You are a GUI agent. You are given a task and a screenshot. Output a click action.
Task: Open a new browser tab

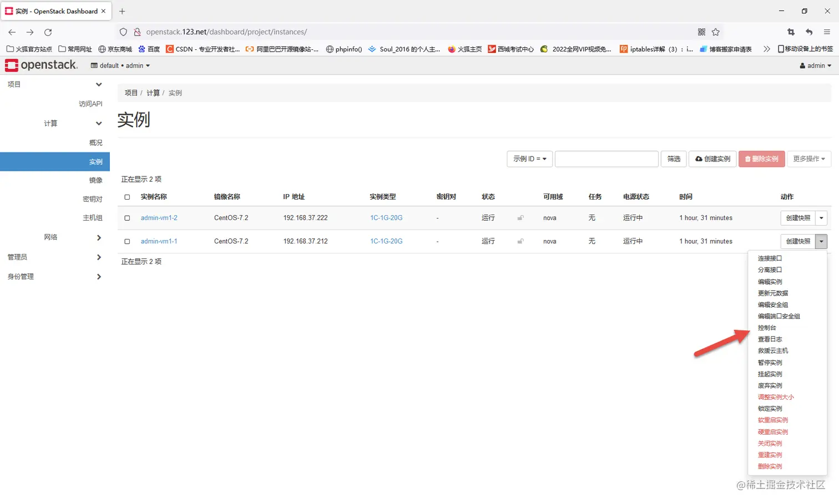[x=122, y=11]
